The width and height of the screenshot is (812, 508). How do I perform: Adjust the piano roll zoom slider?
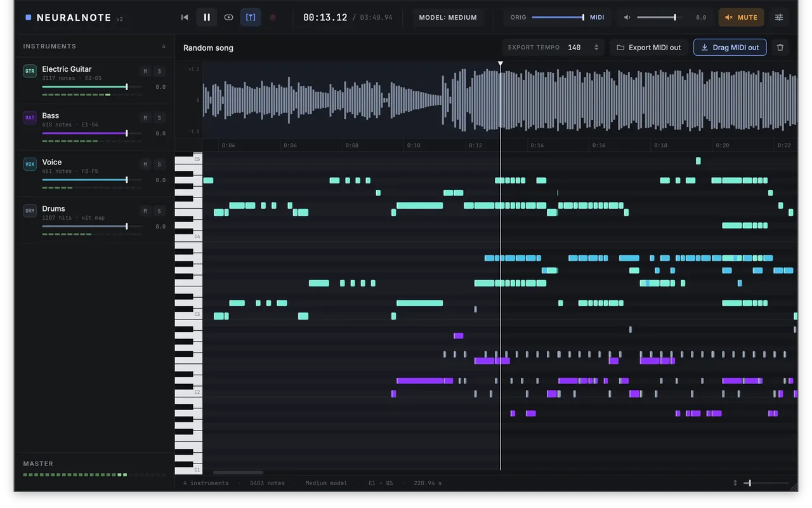[x=766, y=483]
